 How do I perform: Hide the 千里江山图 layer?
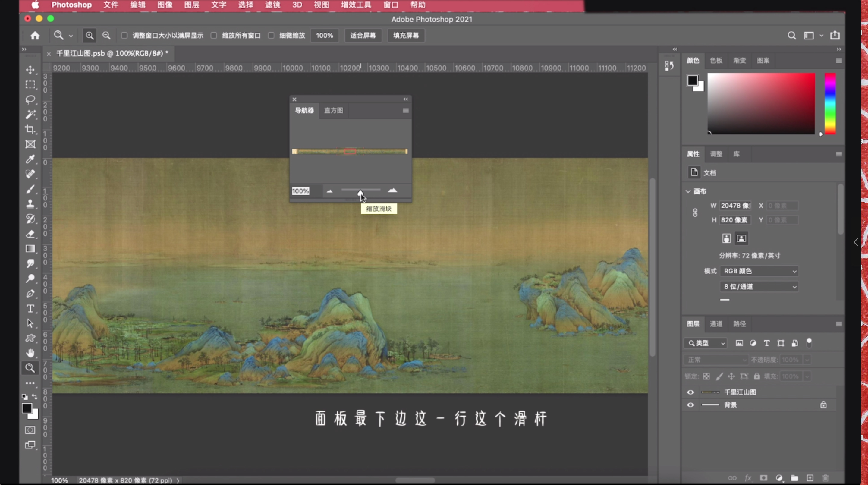tap(690, 392)
